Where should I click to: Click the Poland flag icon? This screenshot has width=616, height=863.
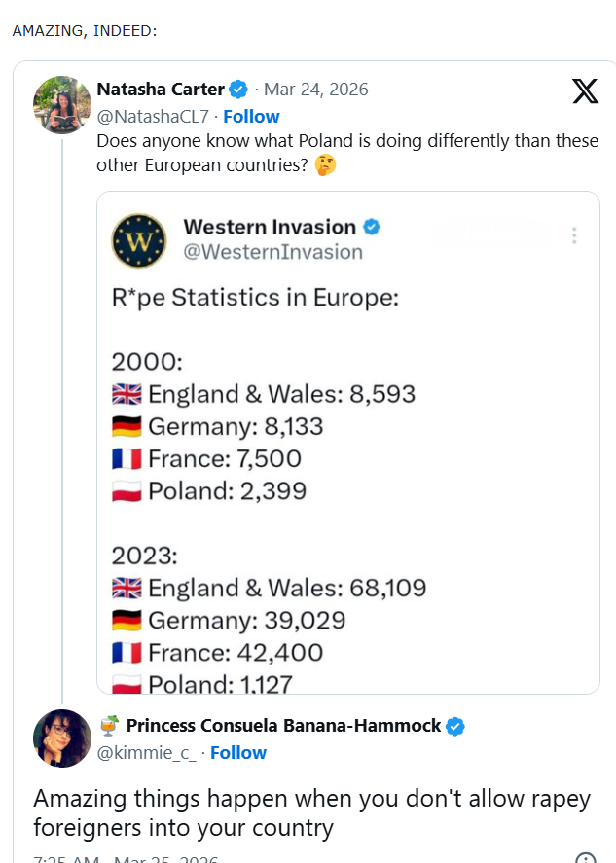pyautogui.click(x=129, y=490)
